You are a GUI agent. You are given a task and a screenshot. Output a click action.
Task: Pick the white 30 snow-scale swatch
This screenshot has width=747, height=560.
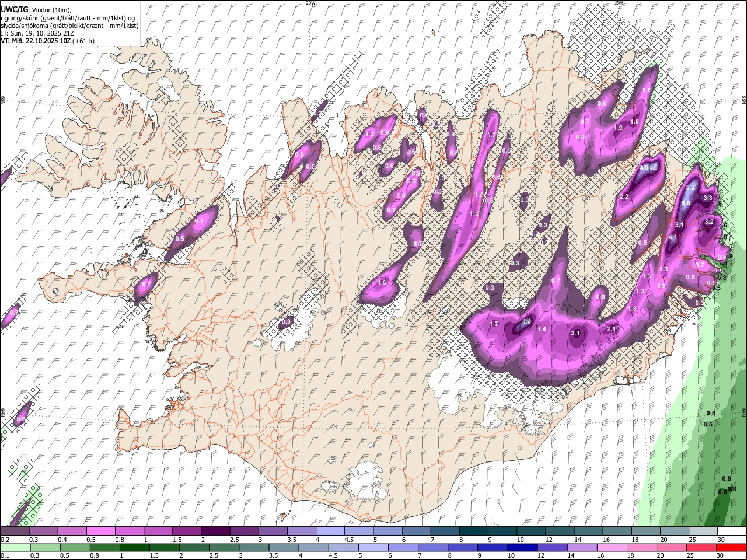(731, 531)
